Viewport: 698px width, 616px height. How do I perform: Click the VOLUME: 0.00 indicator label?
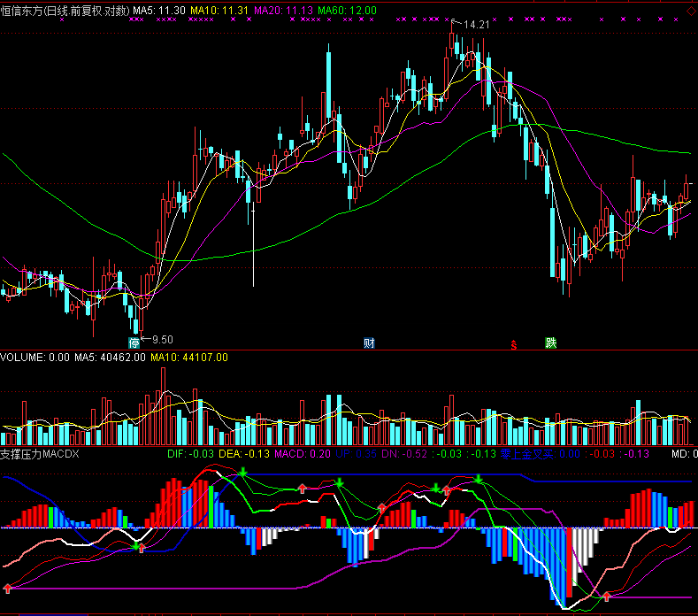(35, 358)
